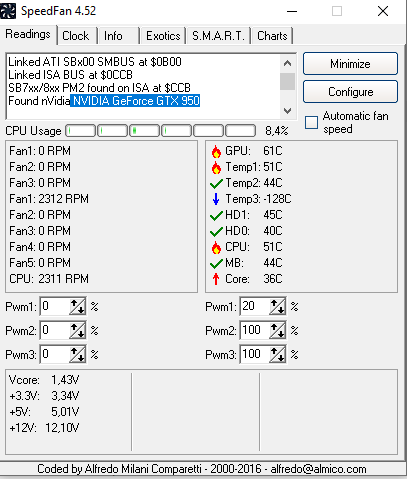Click the right Pwm1 spinner showing 20

point(277,306)
